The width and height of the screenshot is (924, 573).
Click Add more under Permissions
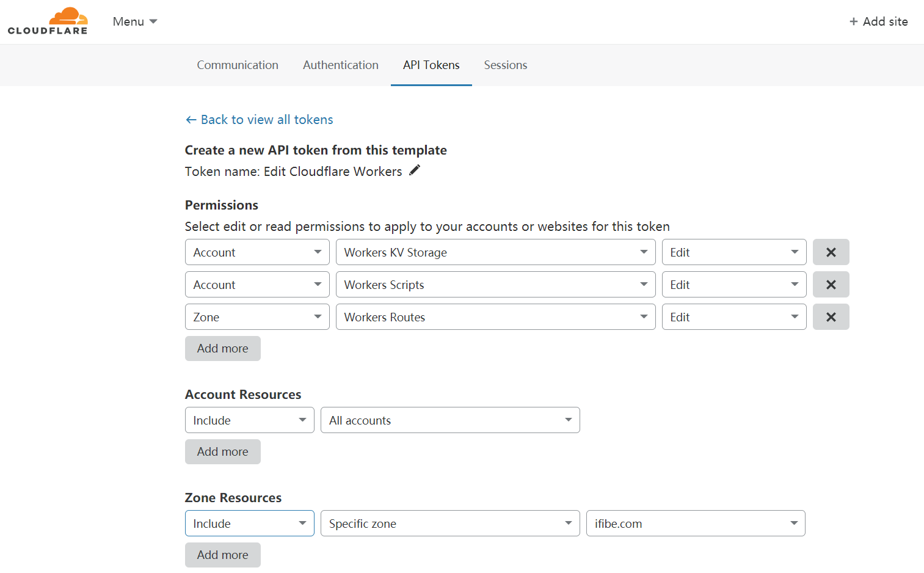pyautogui.click(x=223, y=348)
